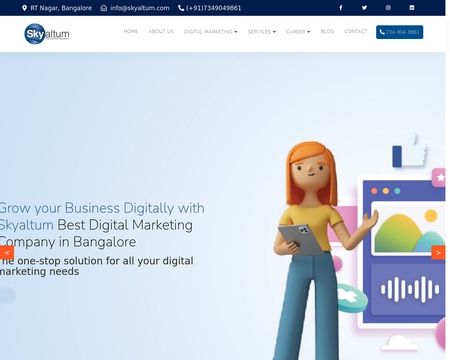
Task: Click the Skyaltum logo
Action: (x=47, y=33)
